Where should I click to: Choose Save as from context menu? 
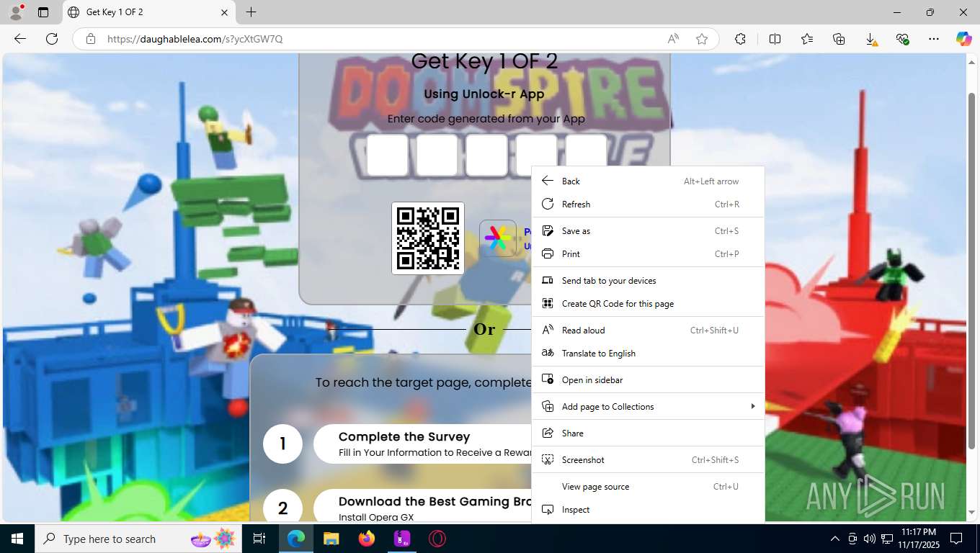click(648, 231)
